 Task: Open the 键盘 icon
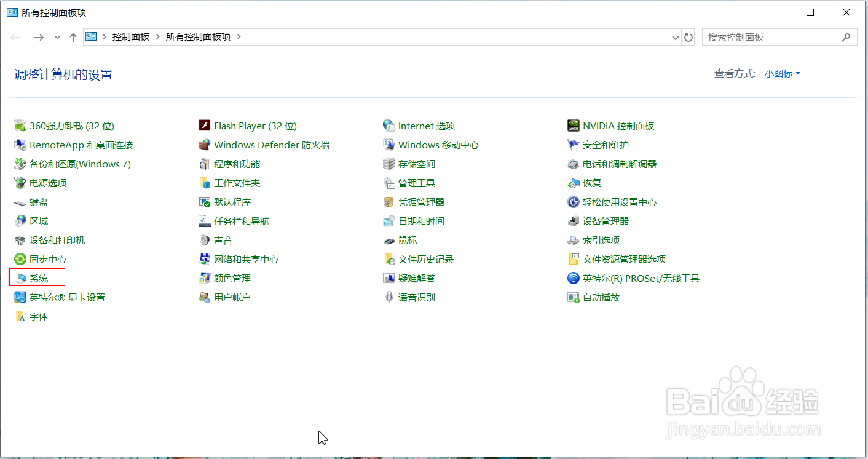tap(20, 202)
